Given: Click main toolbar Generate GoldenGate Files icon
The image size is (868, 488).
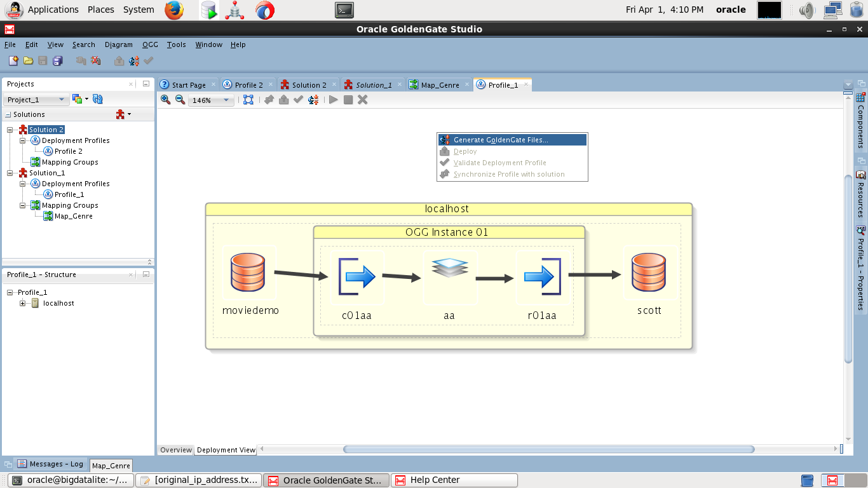Looking at the screenshot, I should (134, 60).
